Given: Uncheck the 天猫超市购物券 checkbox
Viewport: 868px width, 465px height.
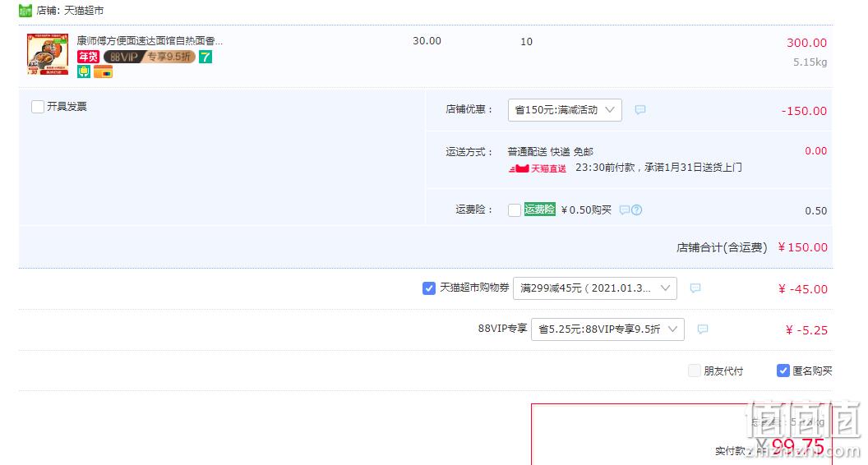Looking at the screenshot, I should [x=429, y=288].
